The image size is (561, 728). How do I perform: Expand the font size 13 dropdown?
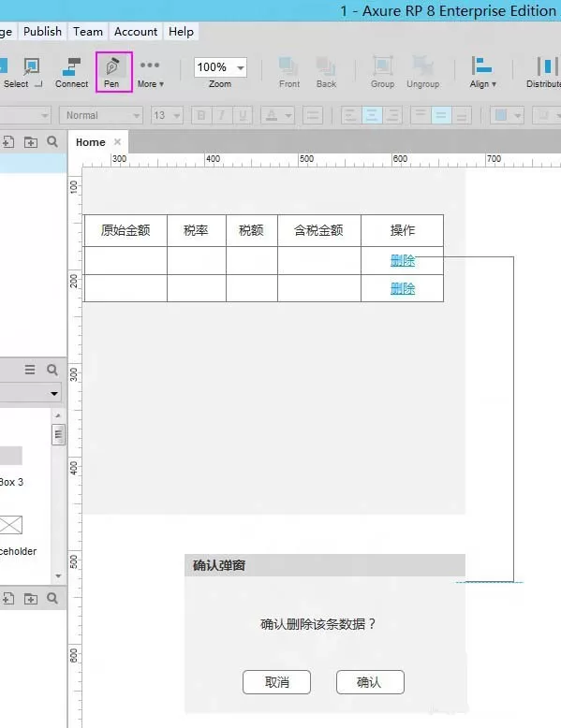coord(167,115)
